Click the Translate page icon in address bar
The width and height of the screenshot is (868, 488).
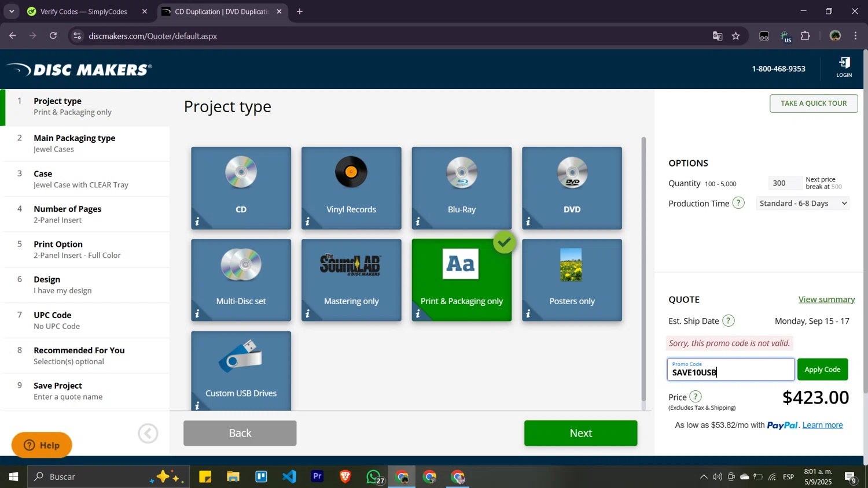tap(718, 36)
